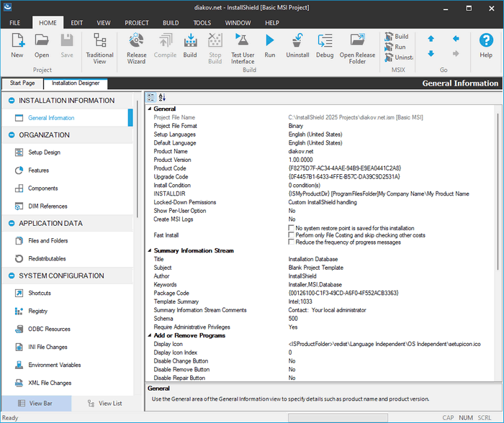Image resolution: width=504 pixels, height=423 pixels.
Task: Open Files and Folders view
Action: click(x=48, y=240)
